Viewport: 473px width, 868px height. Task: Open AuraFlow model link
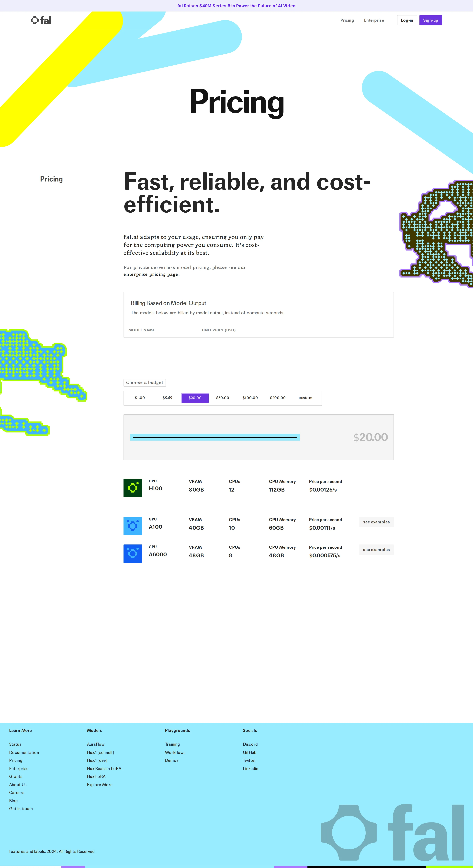coord(96,744)
